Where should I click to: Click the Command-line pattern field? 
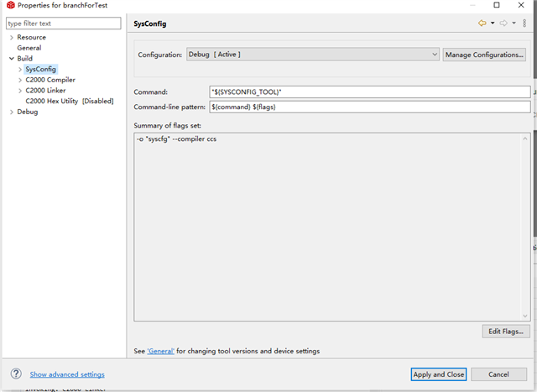point(369,107)
